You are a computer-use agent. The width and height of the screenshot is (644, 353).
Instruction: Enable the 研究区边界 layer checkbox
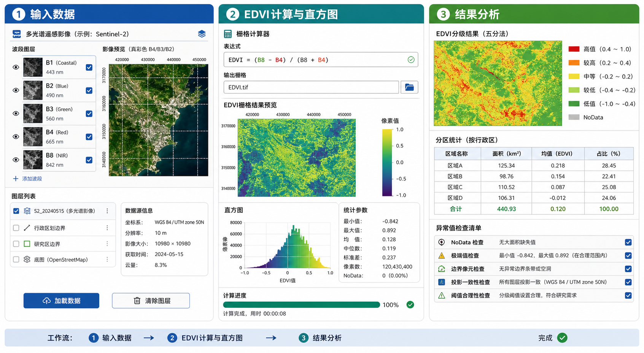[16, 244]
